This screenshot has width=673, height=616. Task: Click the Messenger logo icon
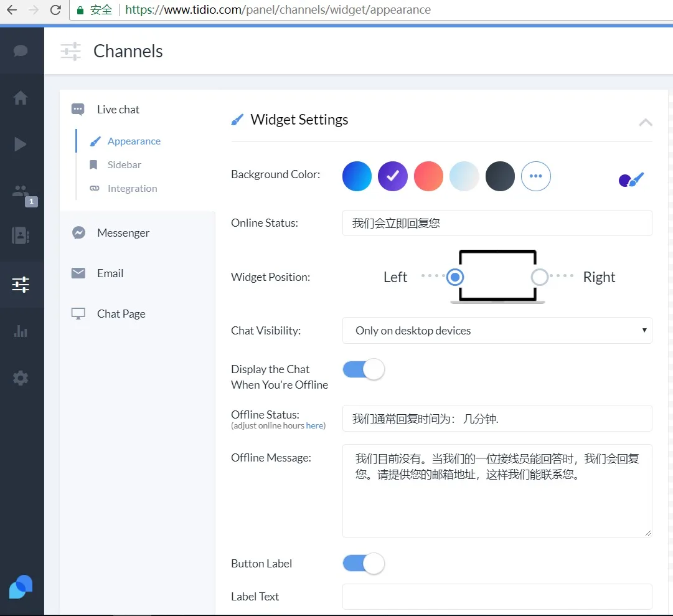[78, 233]
